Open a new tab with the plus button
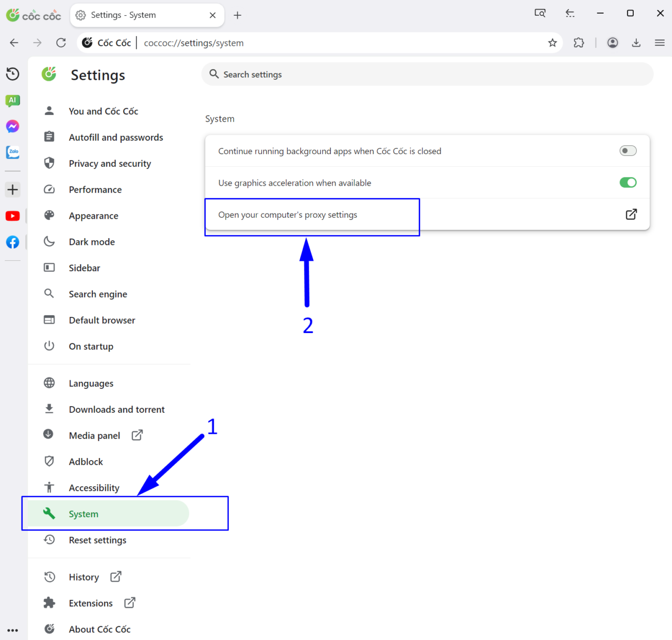The height and width of the screenshot is (640, 672). pyautogui.click(x=237, y=15)
